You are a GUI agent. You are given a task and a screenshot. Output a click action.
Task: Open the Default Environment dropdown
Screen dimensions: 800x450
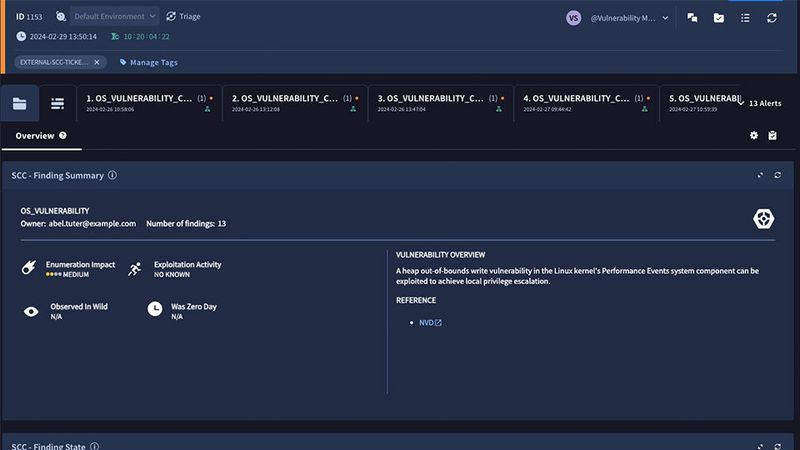(114, 16)
